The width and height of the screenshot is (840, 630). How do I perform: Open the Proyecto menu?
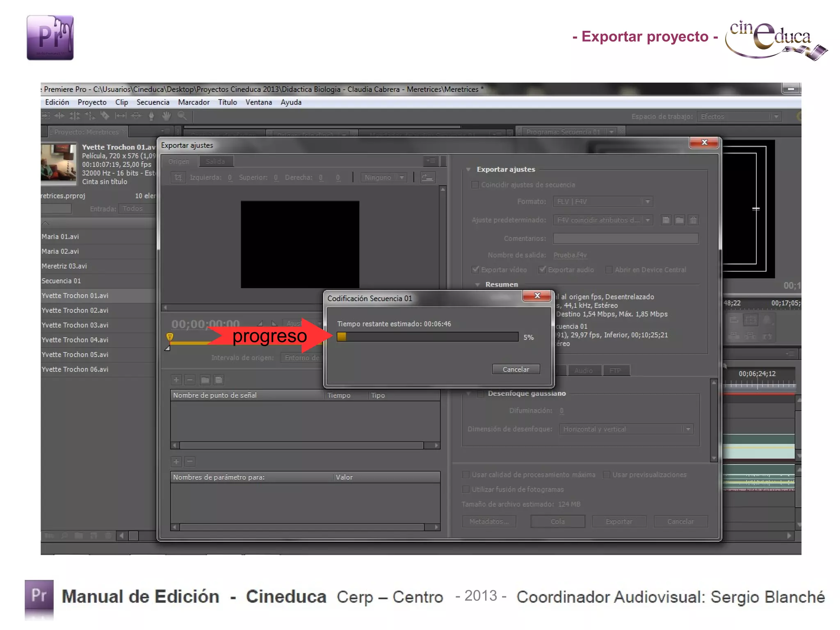click(x=92, y=102)
